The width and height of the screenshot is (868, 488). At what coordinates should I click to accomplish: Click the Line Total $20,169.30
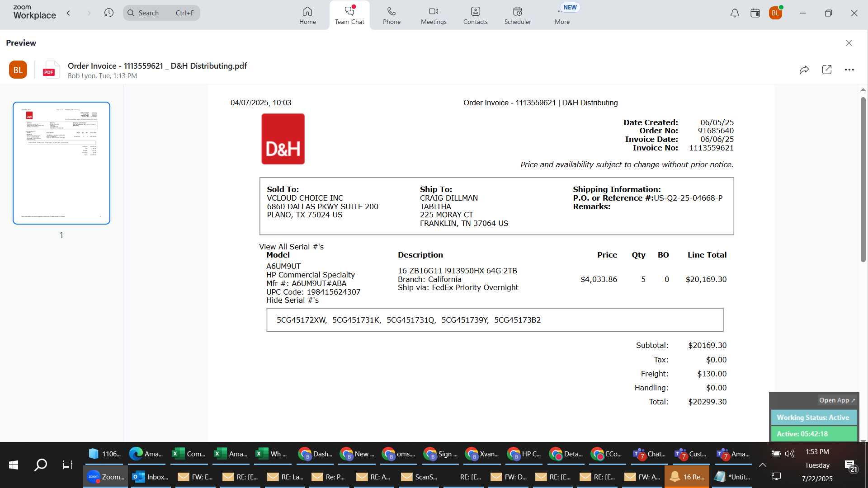click(x=706, y=279)
